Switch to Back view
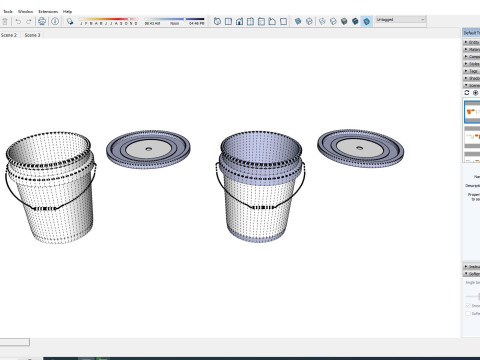 pos(261,22)
